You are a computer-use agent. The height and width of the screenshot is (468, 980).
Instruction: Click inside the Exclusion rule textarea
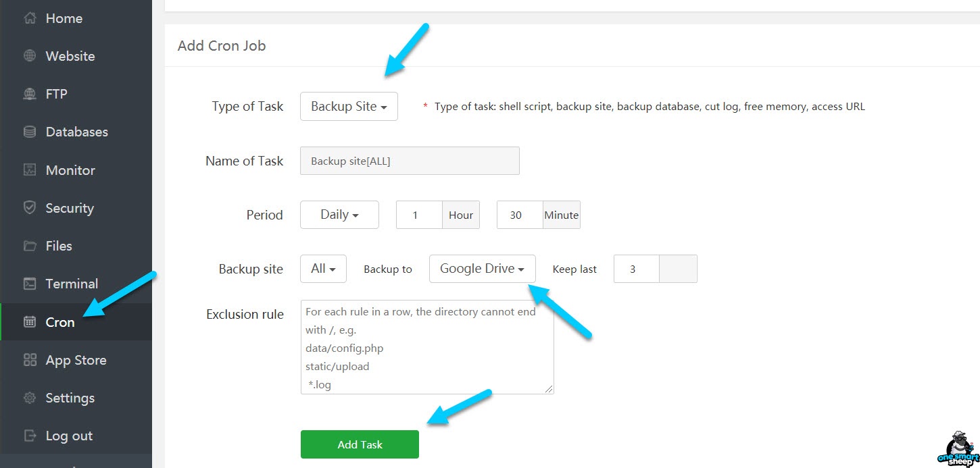point(427,347)
